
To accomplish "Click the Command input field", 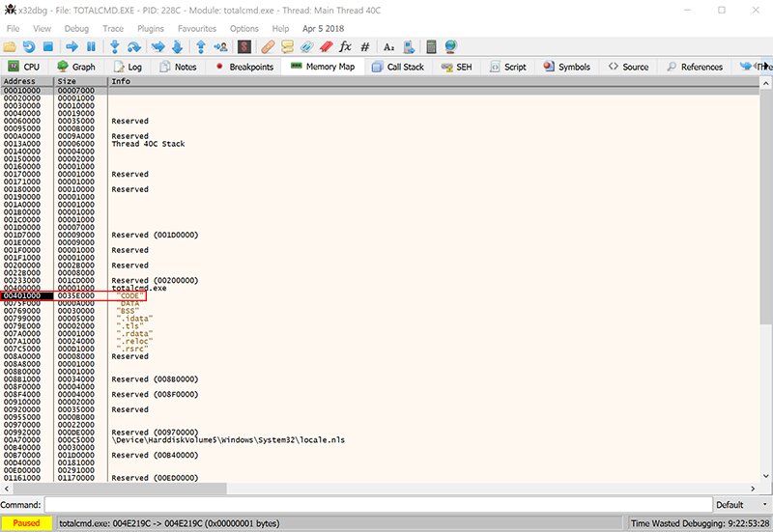I will 378,504.
